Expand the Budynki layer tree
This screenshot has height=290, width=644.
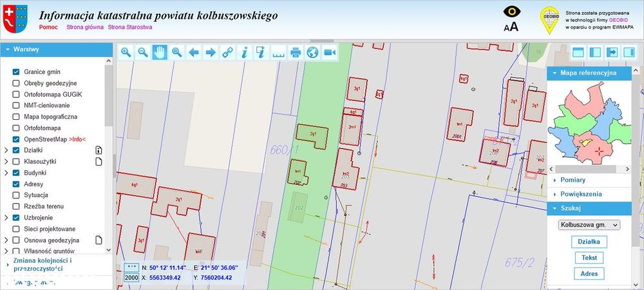[6, 173]
